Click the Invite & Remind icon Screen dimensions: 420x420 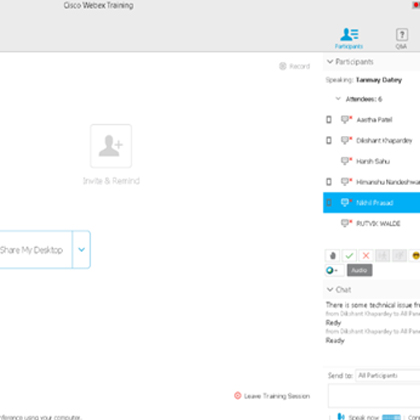coord(111,146)
